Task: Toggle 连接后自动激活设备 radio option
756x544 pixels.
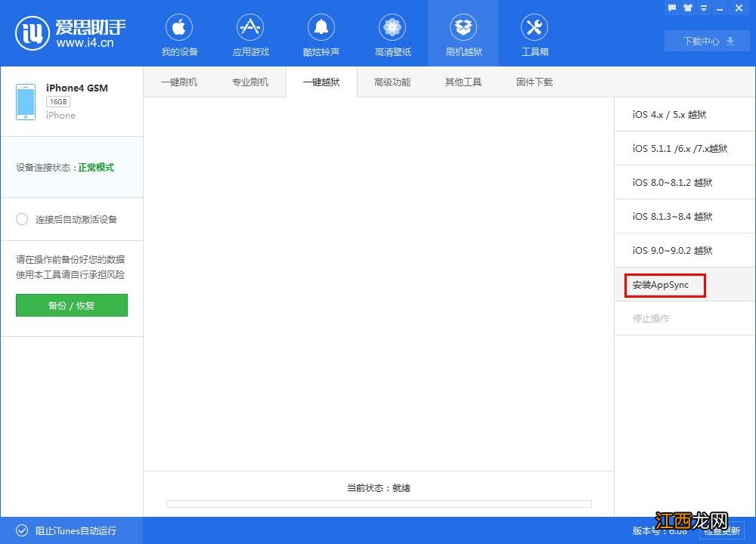Action: coord(22,219)
